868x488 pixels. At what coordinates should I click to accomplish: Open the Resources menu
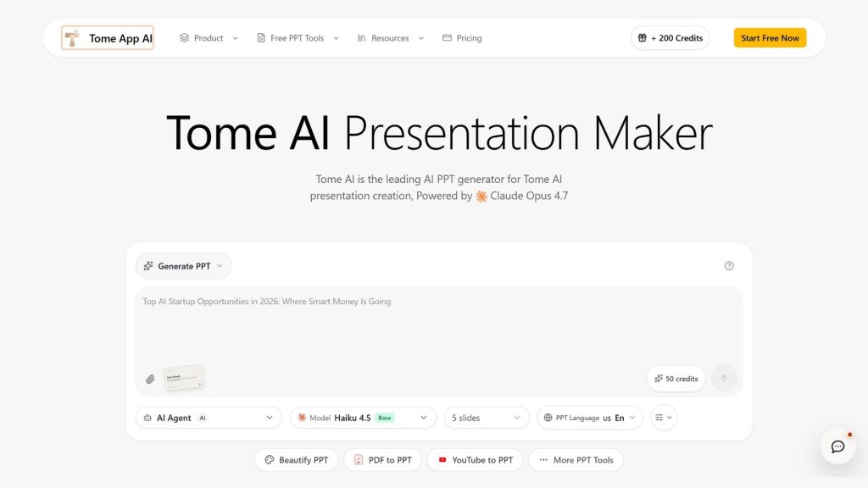pyautogui.click(x=390, y=38)
